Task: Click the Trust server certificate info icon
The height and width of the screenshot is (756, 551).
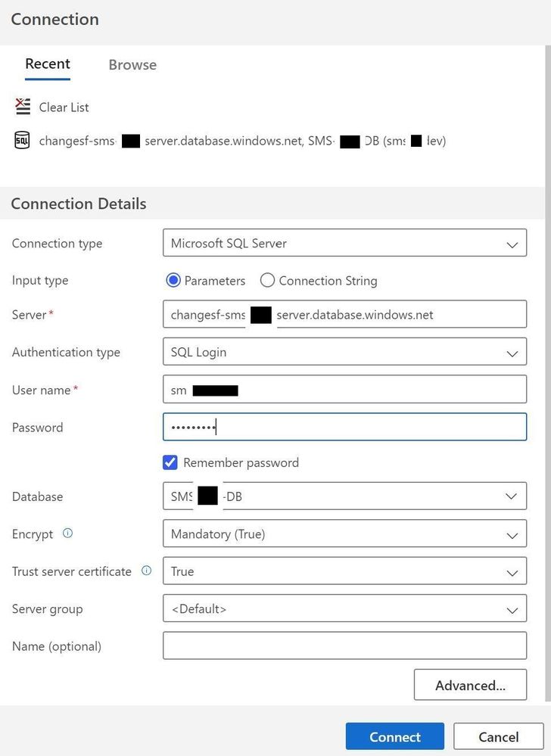Action: pos(145,570)
